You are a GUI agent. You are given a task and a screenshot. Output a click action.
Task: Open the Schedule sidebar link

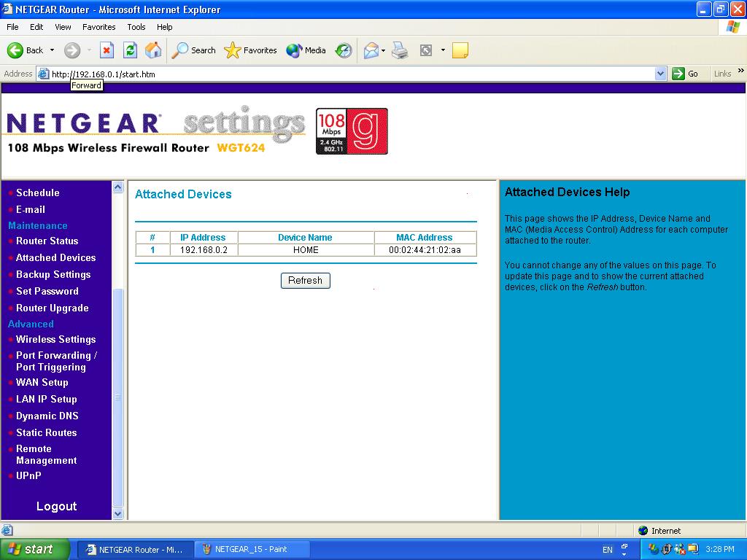click(38, 192)
